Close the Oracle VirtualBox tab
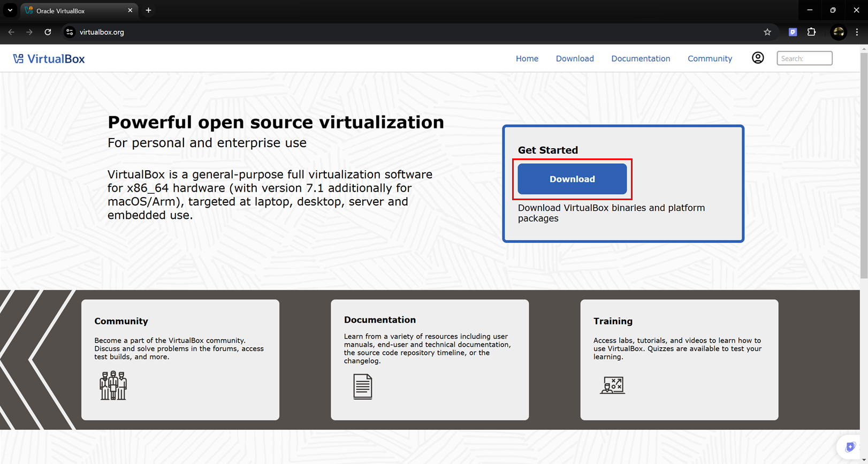This screenshot has width=868, height=464. coord(130,10)
